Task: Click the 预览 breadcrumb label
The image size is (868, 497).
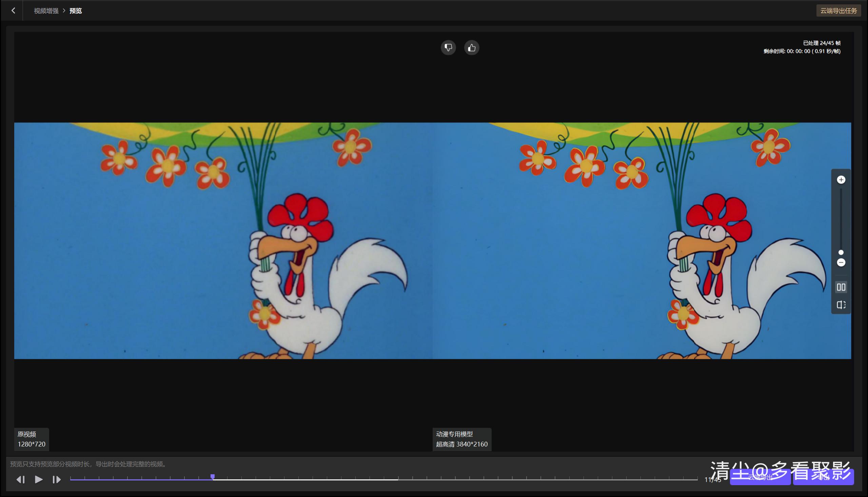Action: tap(76, 11)
